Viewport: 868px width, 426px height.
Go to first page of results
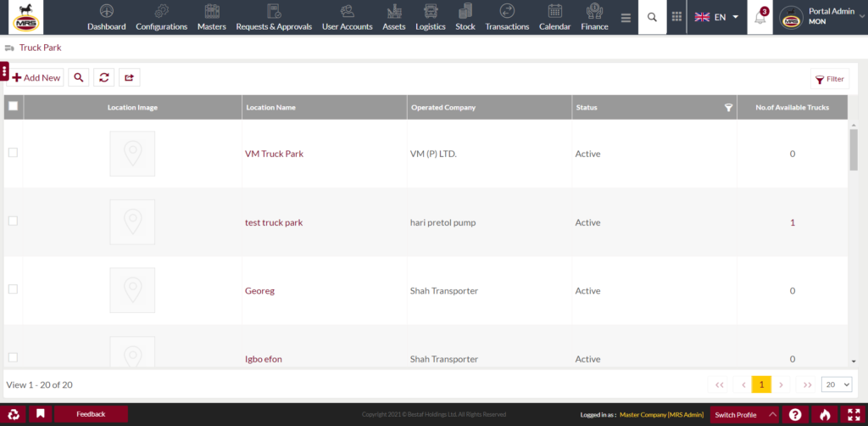coord(719,384)
